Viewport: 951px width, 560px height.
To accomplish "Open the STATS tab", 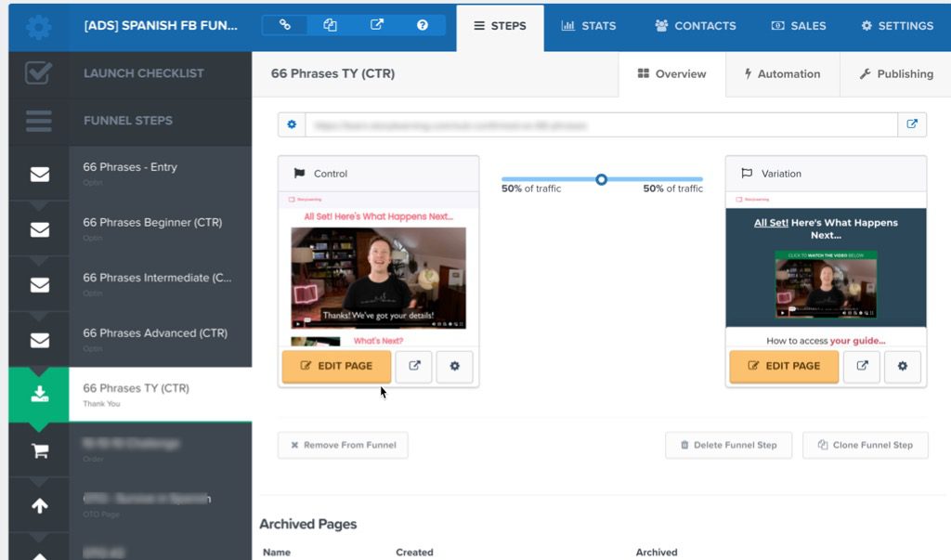I will click(588, 26).
